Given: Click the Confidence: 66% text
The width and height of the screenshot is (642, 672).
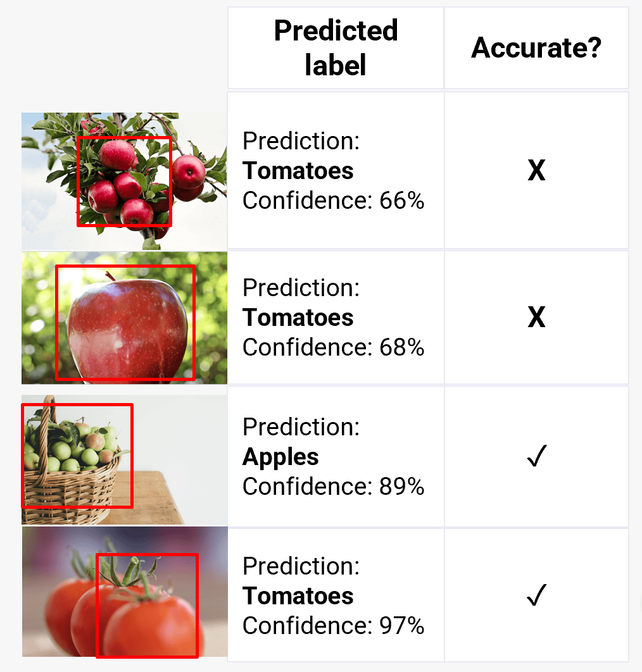Looking at the screenshot, I should (333, 201).
